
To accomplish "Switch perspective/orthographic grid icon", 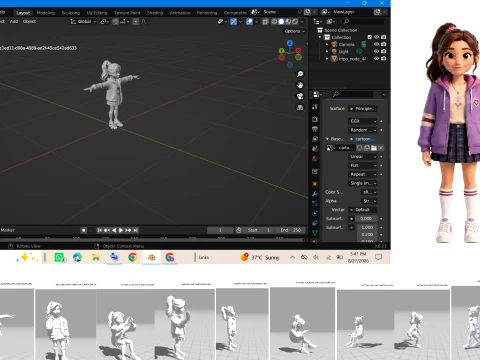I will pyautogui.click(x=300, y=107).
